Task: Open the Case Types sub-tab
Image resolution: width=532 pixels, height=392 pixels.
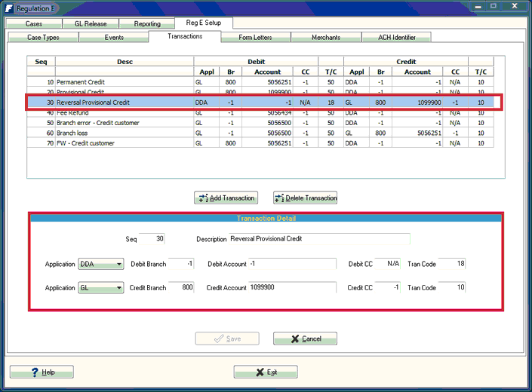Action: click(x=43, y=38)
